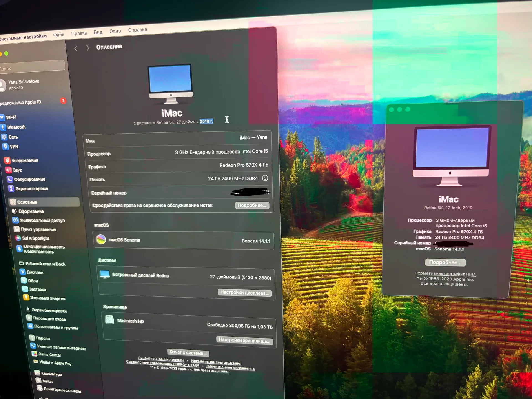Open Клавиатура keyboard icon
Screen dimensions: 532x399
tap(37, 373)
